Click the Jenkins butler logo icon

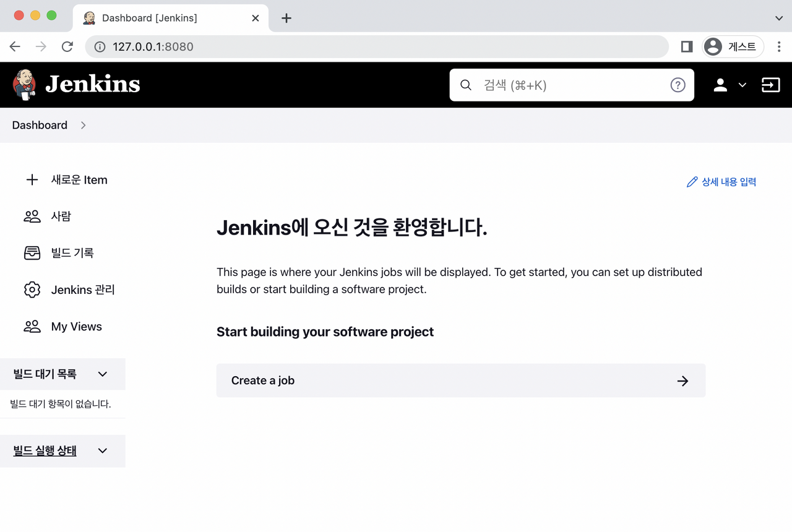[x=24, y=85]
